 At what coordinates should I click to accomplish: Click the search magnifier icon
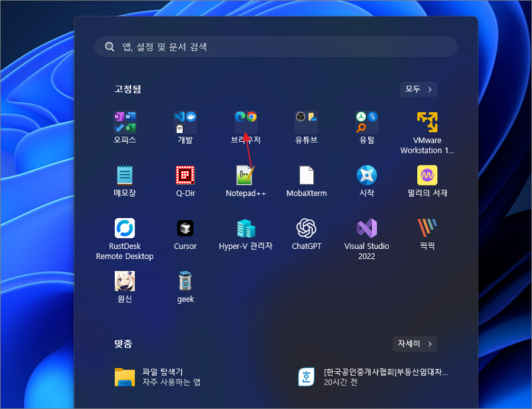click(x=109, y=47)
